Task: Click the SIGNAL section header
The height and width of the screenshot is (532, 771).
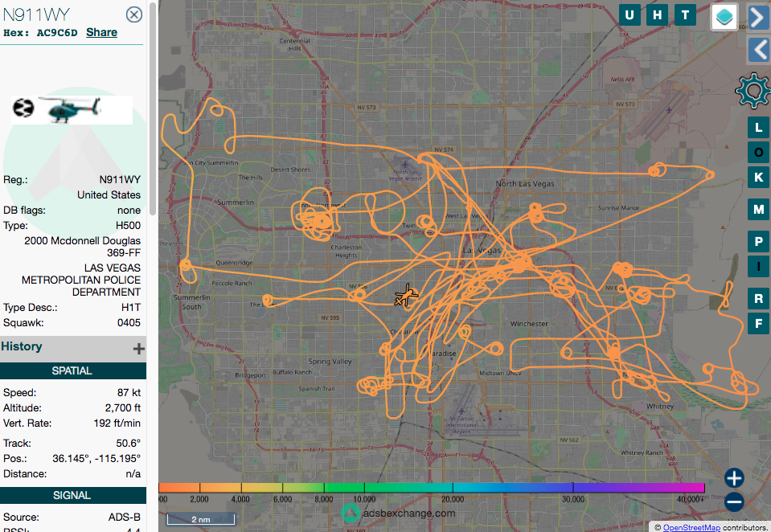Action: click(72, 495)
